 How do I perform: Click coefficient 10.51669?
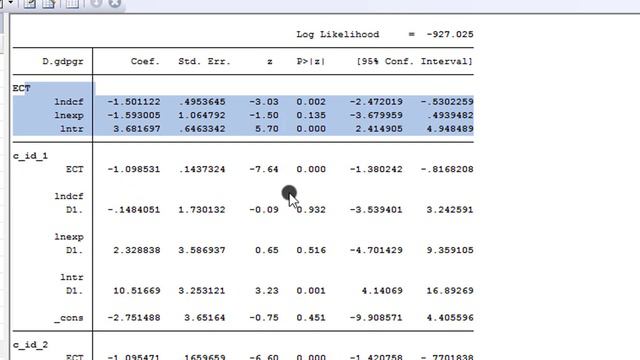pos(136,291)
